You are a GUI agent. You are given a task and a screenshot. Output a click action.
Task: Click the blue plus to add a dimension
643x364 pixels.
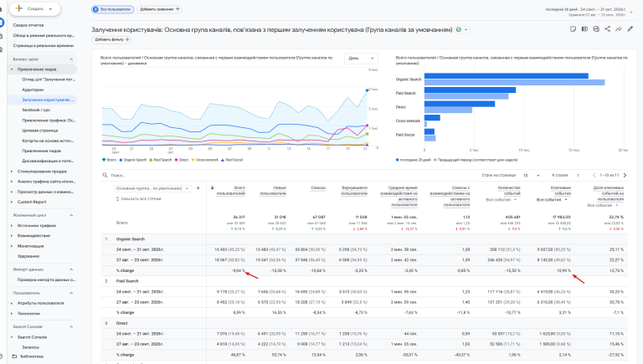(x=198, y=188)
